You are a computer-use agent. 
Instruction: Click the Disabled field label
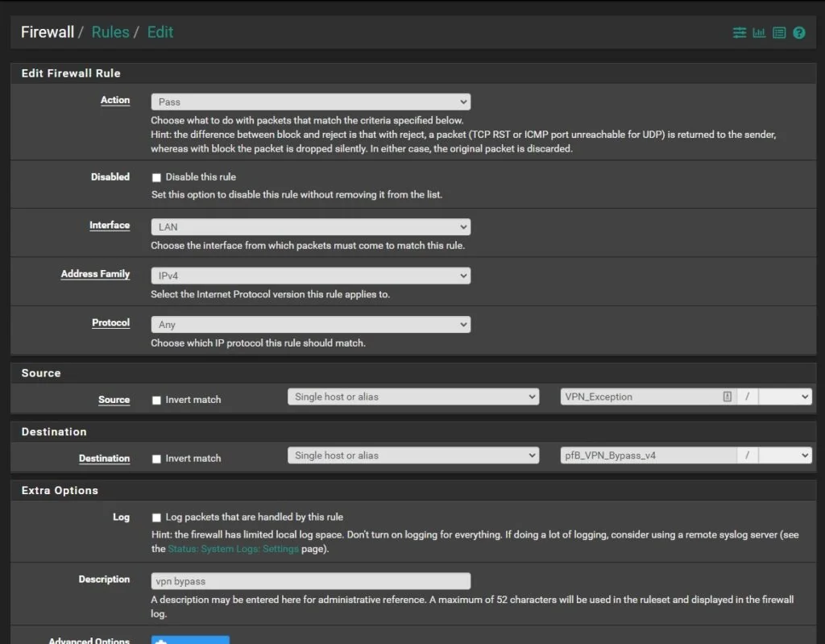click(110, 177)
